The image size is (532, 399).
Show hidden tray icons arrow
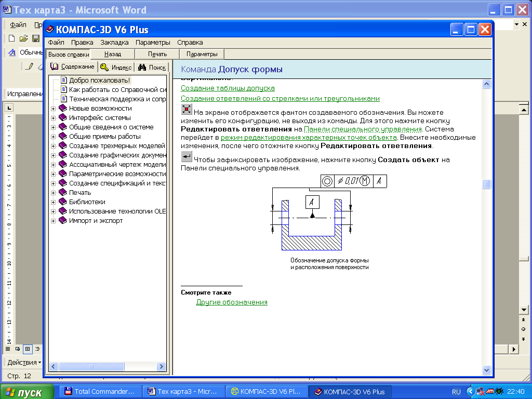click(470, 392)
